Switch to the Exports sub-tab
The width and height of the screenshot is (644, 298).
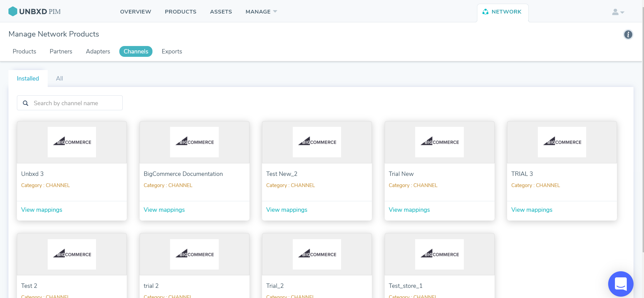[x=172, y=51]
